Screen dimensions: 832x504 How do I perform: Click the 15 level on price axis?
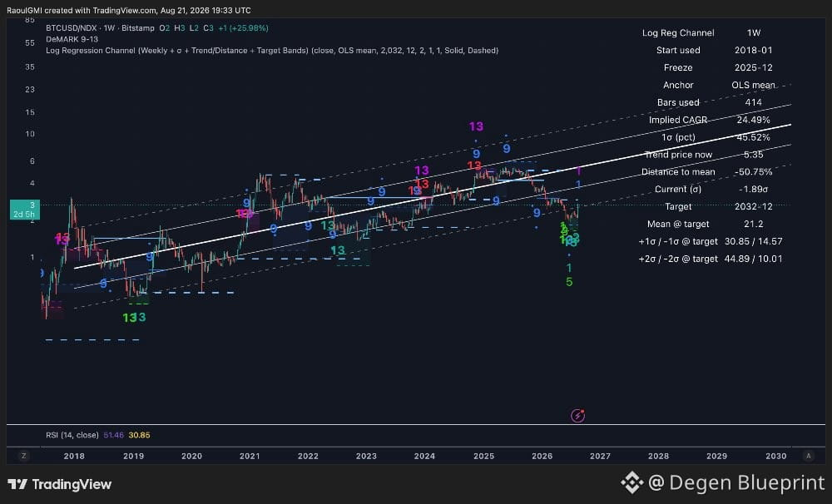click(30, 112)
